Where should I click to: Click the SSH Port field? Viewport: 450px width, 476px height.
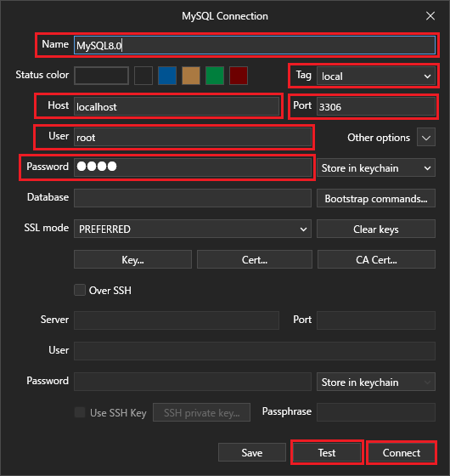tap(376, 320)
